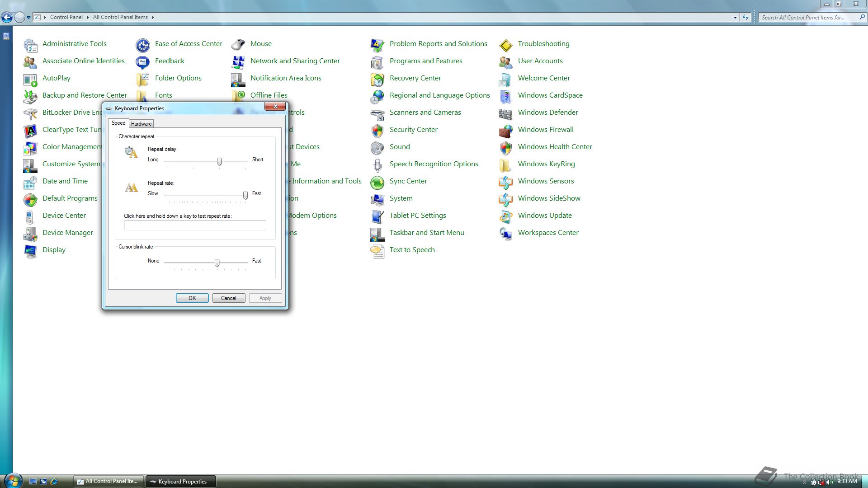Click the Apply button in Keyboard Properties

click(265, 298)
